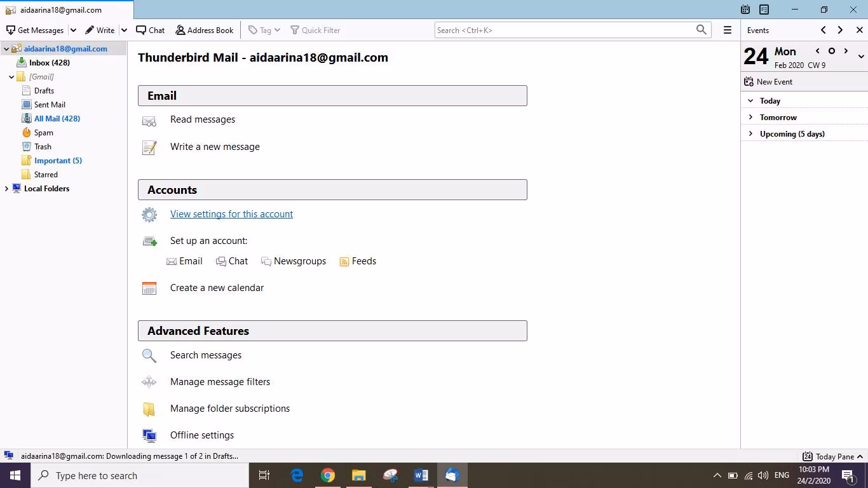Click the Search messages magnifier icon
The width and height of the screenshot is (868, 488).
tap(149, 356)
